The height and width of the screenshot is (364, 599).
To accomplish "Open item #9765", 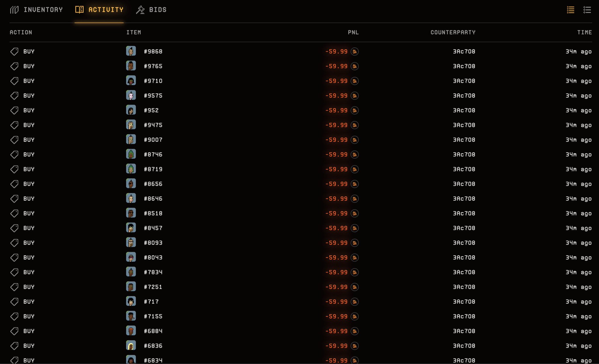I will 153,66.
